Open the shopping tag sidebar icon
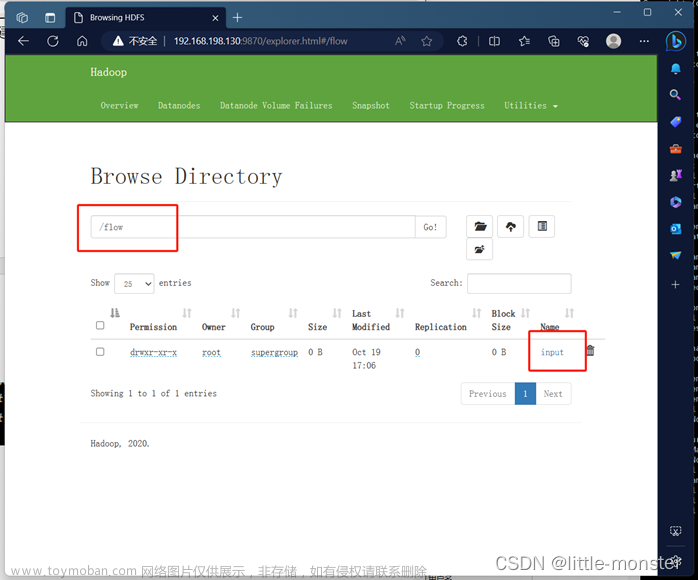The image size is (698, 580). click(x=675, y=122)
